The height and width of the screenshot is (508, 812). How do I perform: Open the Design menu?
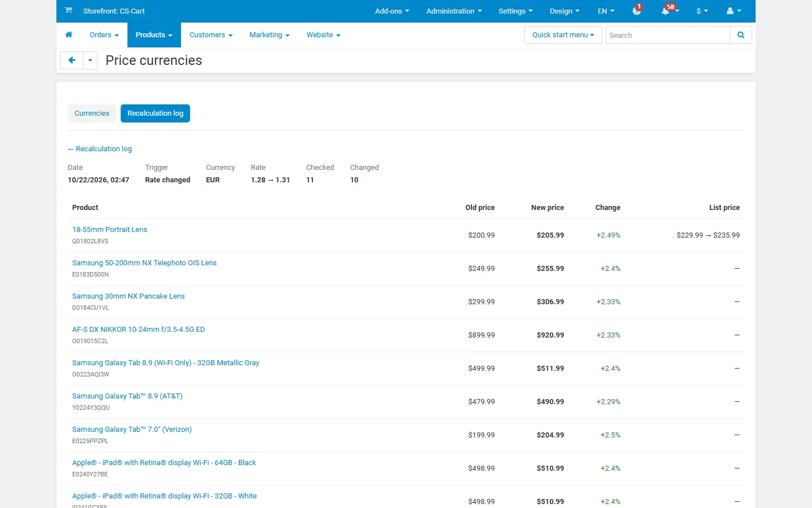tap(564, 11)
